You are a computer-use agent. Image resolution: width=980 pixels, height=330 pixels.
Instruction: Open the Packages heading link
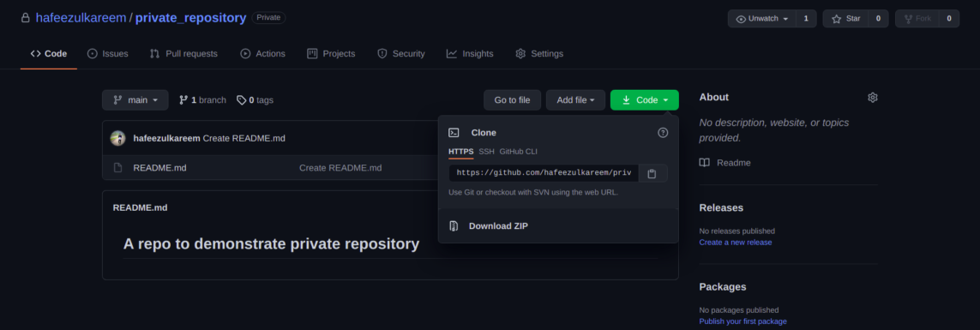(x=723, y=287)
